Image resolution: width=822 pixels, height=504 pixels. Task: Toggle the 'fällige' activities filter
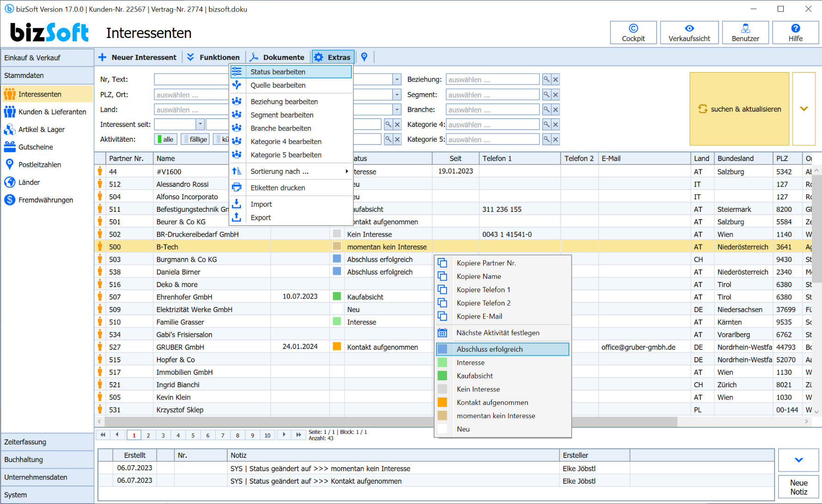point(195,139)
